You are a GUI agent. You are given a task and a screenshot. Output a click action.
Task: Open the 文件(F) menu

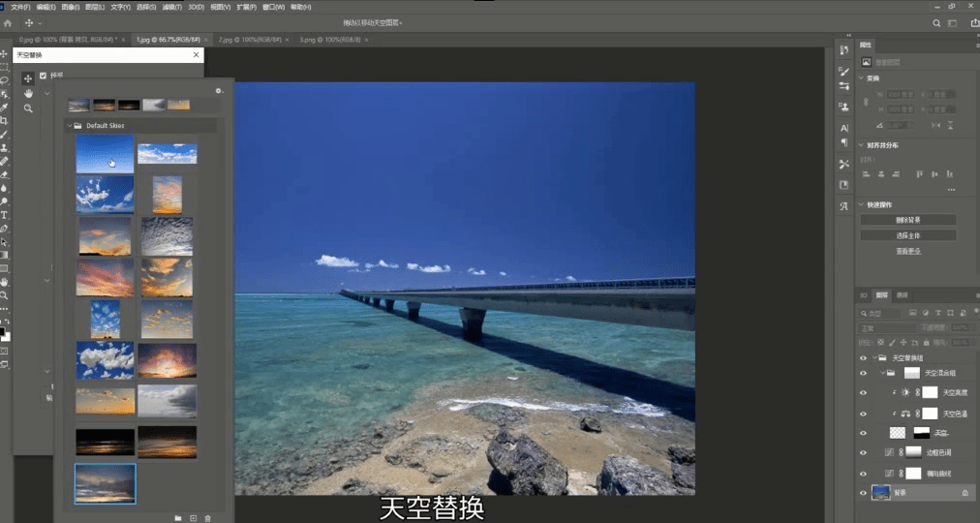point(20,7)
